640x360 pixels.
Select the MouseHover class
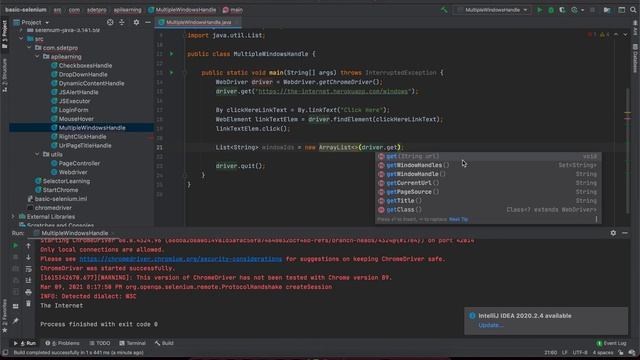pyautogui.click(x=76, y=119)
